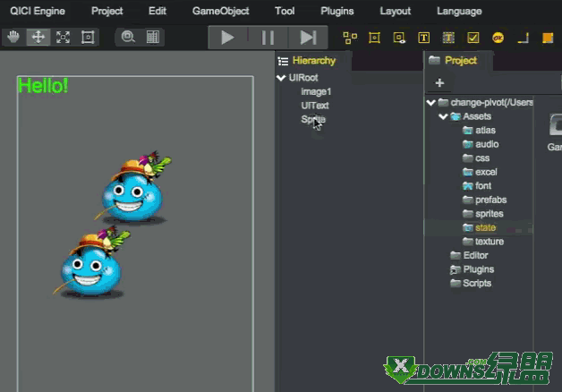The height and width of the screenshot is (392, 562).
Task: Create UIRoot frame icon in toolbar
Action: click(375, 38)
